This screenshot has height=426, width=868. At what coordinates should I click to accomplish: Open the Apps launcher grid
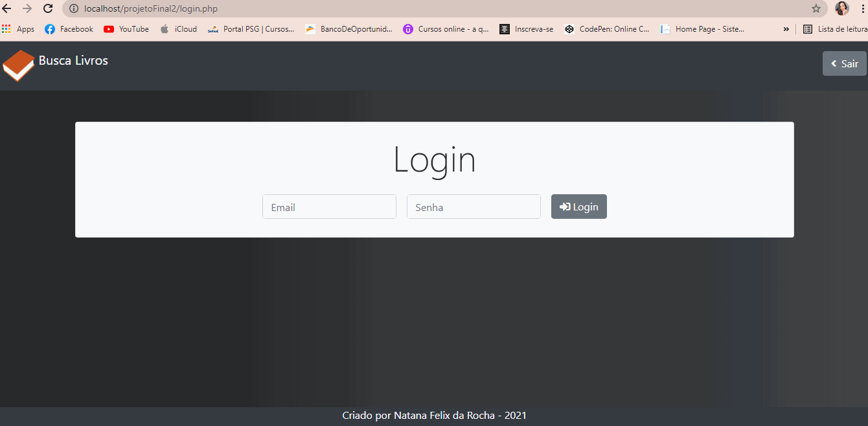tap(6, 28)
